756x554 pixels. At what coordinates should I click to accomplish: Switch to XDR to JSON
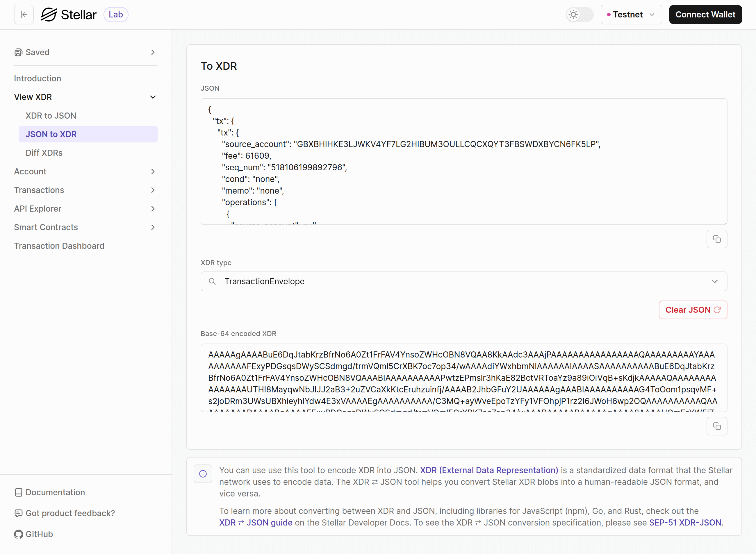(x=51, y=115)
